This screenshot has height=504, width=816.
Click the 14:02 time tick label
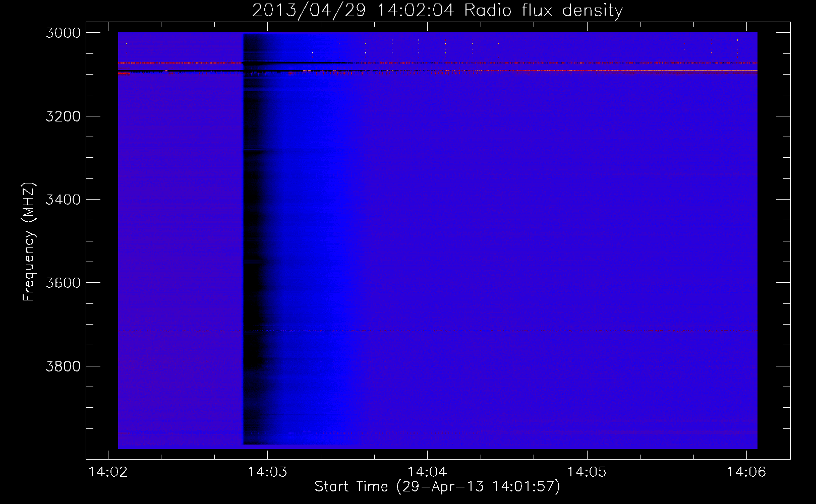coord(108,472)
